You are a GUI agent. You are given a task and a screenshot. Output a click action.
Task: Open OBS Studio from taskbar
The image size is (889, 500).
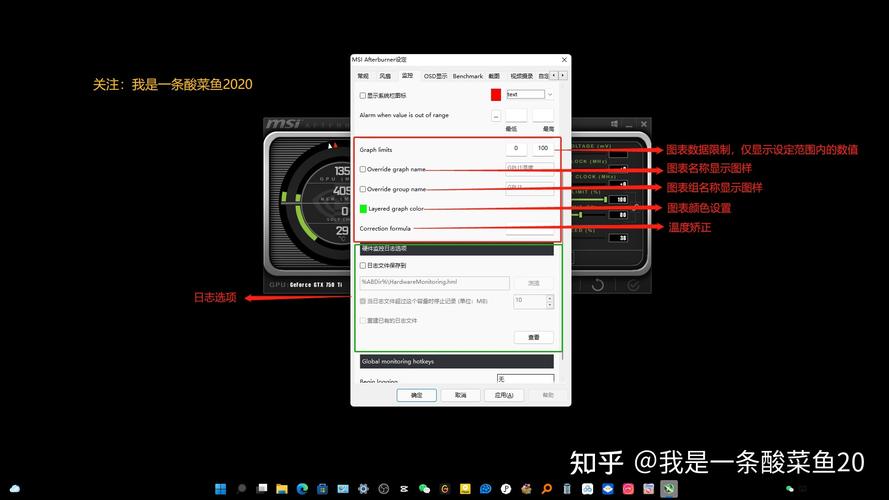coord(384,489)
